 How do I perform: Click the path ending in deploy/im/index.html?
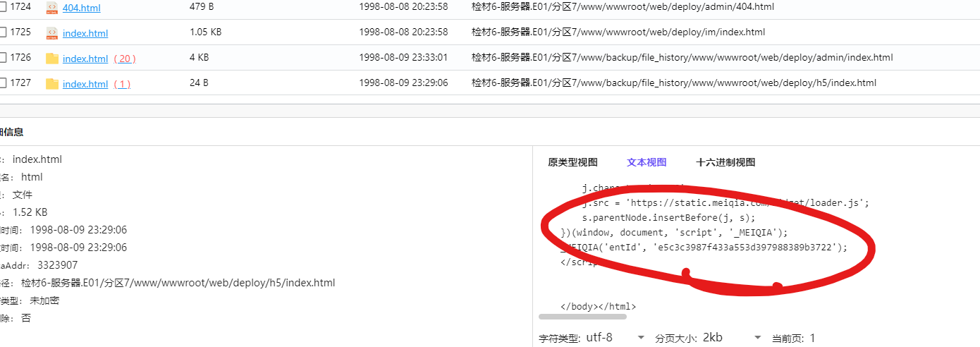618,32
